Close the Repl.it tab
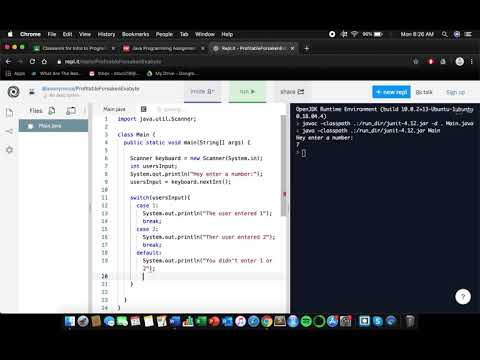 (x=293, y=48)
